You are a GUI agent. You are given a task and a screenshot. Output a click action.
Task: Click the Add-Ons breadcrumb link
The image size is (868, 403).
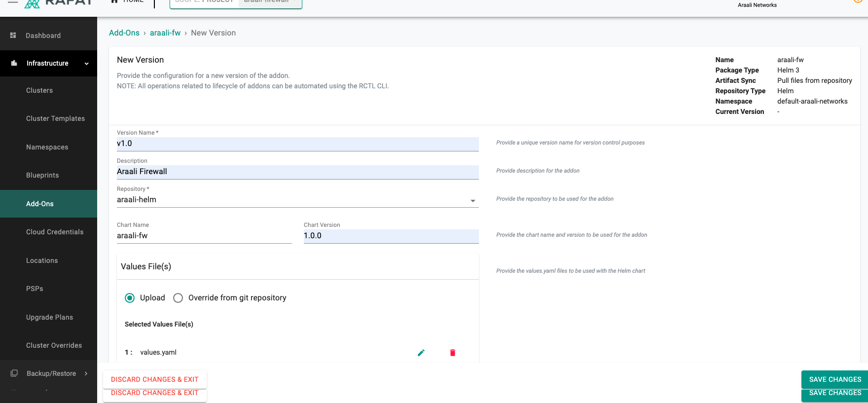[124, 33]
